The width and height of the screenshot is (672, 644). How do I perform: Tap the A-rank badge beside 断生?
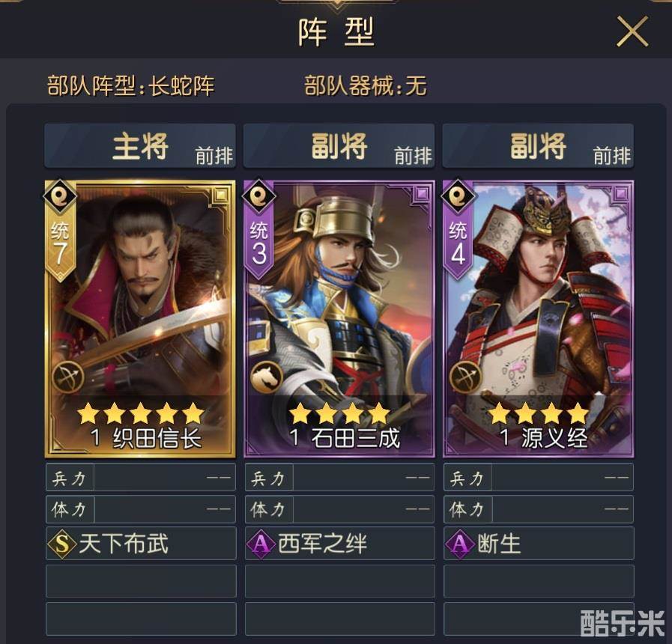pos(459,544)
